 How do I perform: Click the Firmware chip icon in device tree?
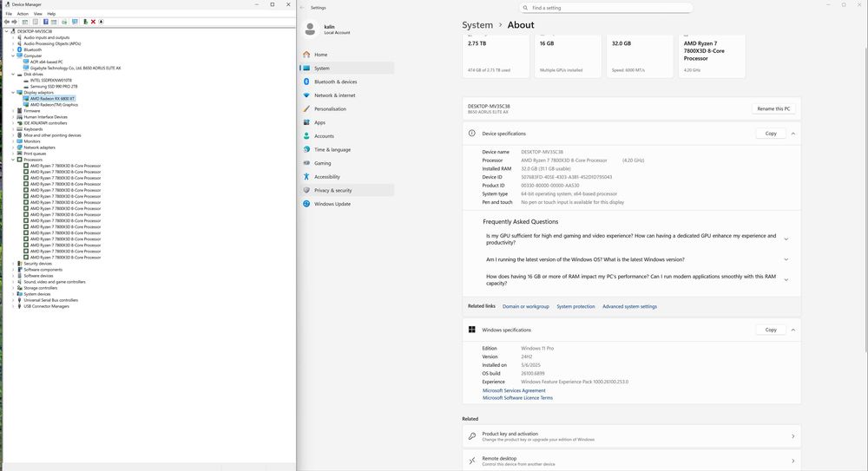[19, 111]
